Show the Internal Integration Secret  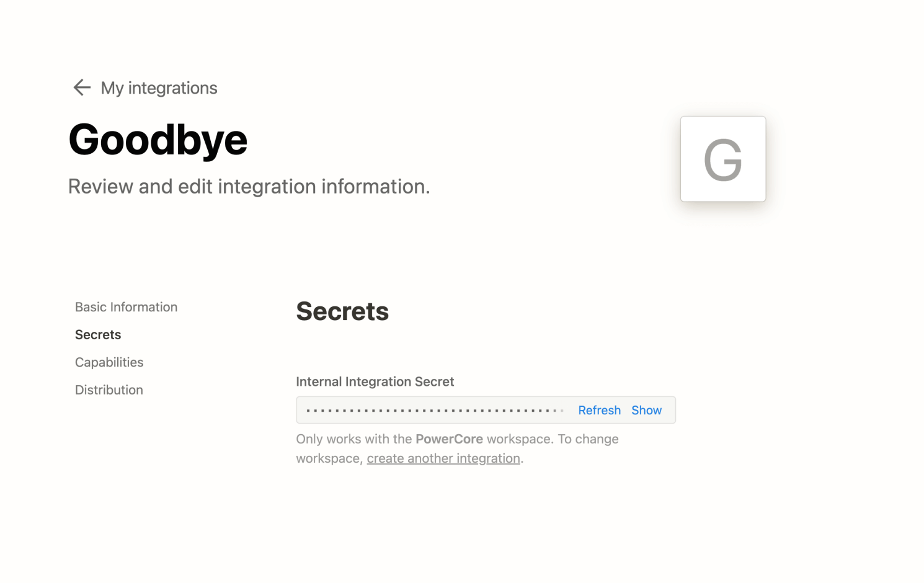(646, 410)
